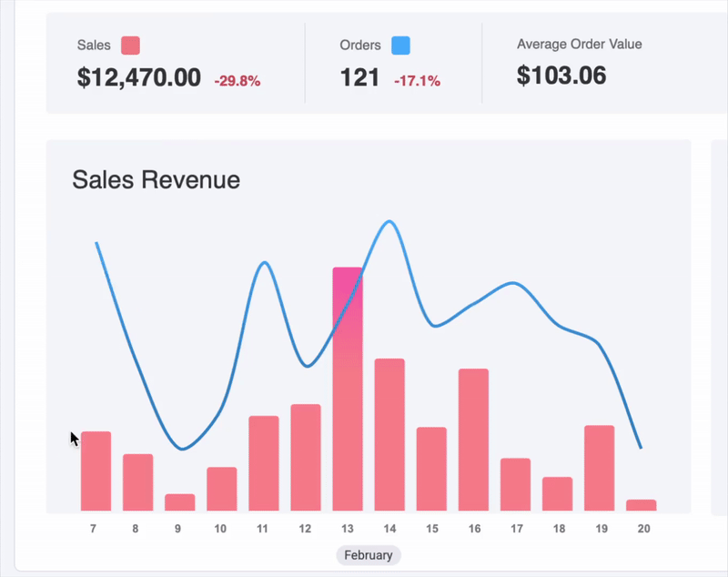This screenshot has height=577, width=728.
Task: Click the Average Order Value $103.06
Action: [x=561, y=76]
